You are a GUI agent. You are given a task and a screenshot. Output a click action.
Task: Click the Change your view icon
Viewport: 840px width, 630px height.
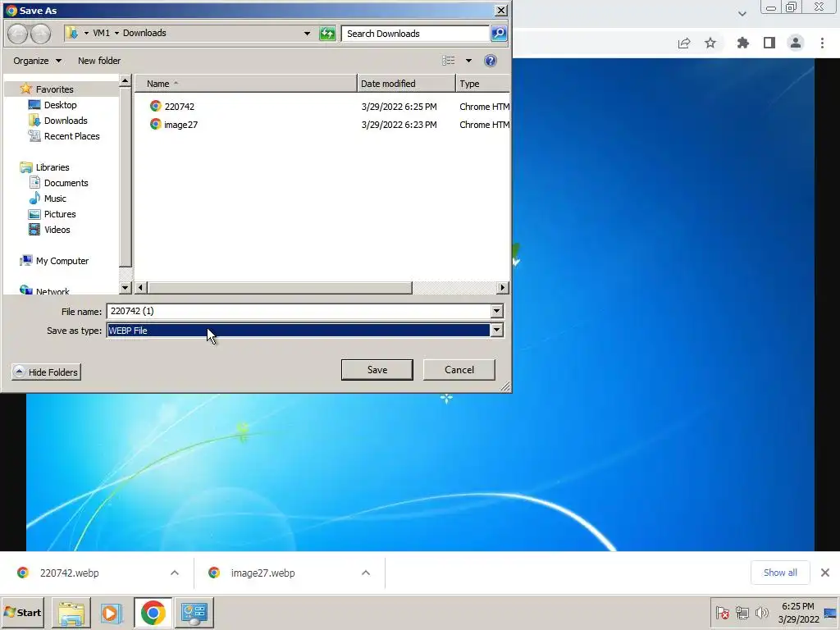pyautogui.click(x=449, y=61)
